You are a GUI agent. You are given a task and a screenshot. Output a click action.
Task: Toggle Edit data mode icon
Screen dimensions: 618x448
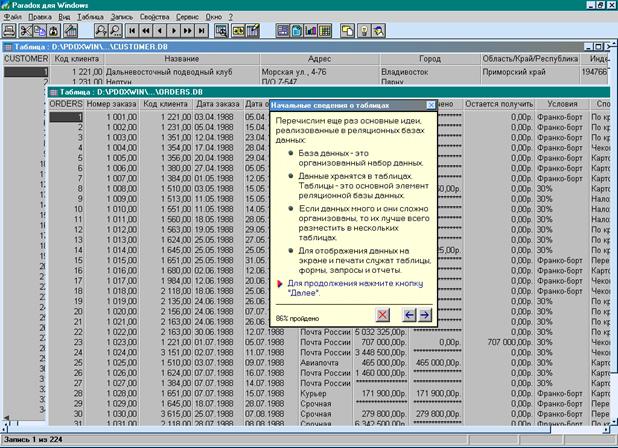pyautogui.click(x=253, y=30)
